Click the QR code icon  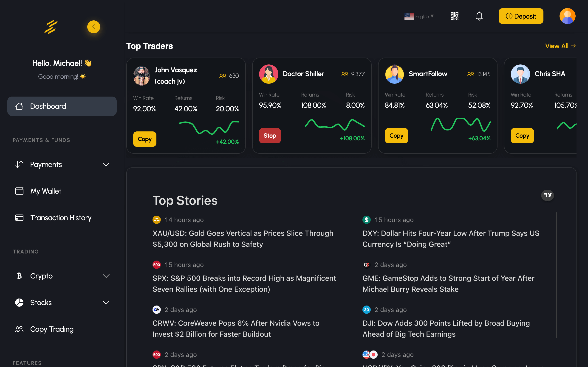click(x=454, y=16)
